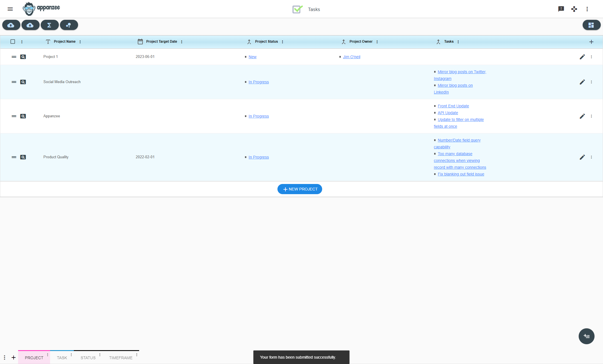Open Product Quality row more options
Viewport: 603px width, 364px height.
point(591,157)
